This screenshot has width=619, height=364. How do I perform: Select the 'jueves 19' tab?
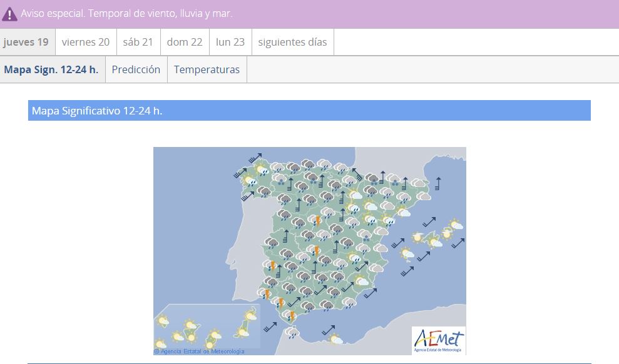pyautogui.click(x=26, y=43)
